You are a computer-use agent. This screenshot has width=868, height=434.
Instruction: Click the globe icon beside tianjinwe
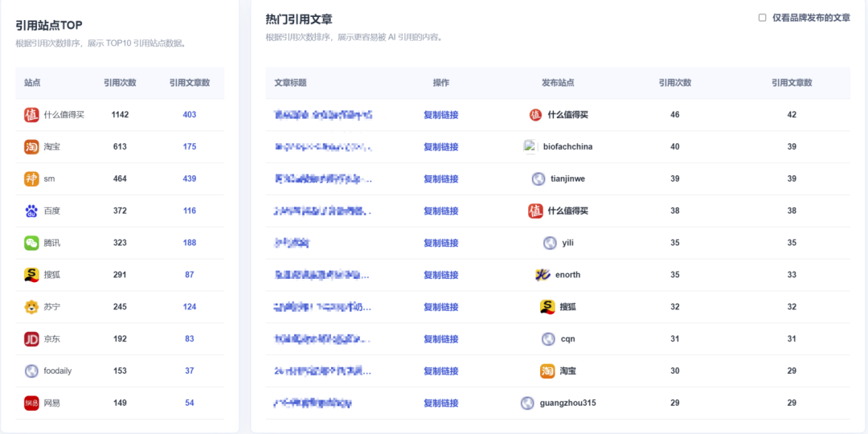[538, 178]
